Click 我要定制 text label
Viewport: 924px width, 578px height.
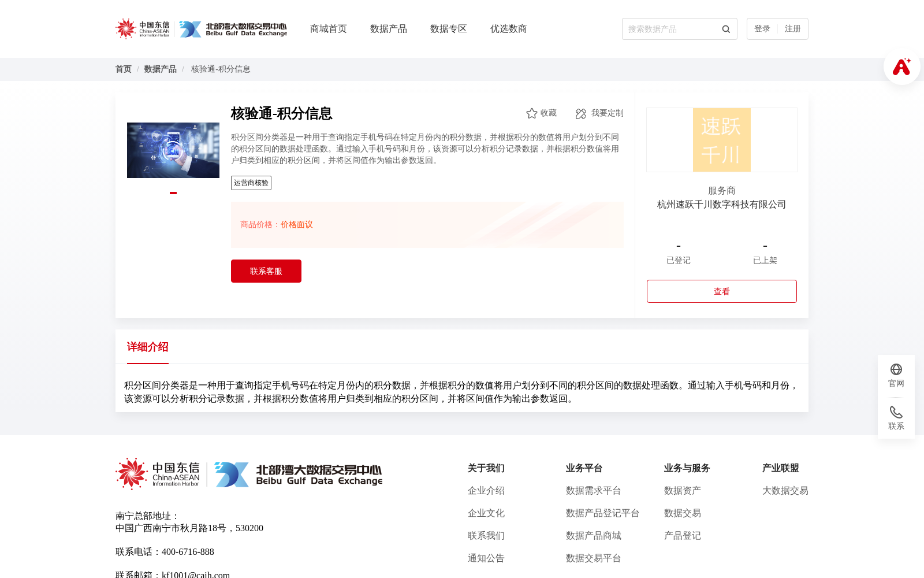[608, 113]
